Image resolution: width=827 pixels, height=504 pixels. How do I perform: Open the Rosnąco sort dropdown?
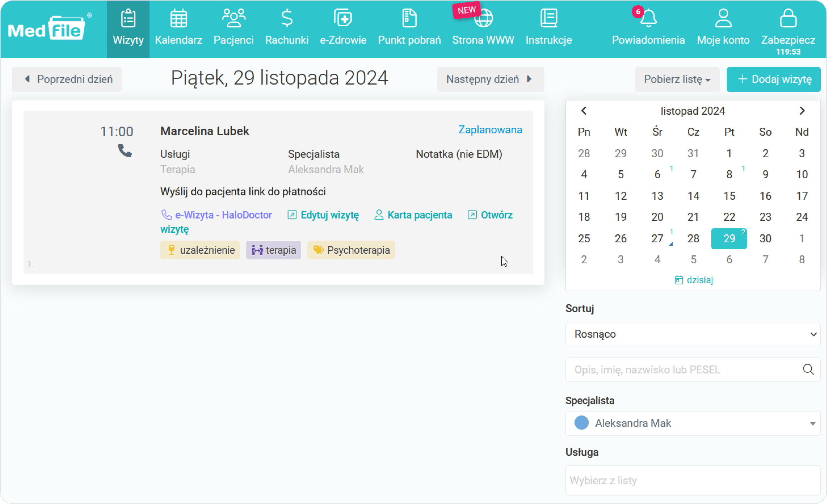pos(693,334)
